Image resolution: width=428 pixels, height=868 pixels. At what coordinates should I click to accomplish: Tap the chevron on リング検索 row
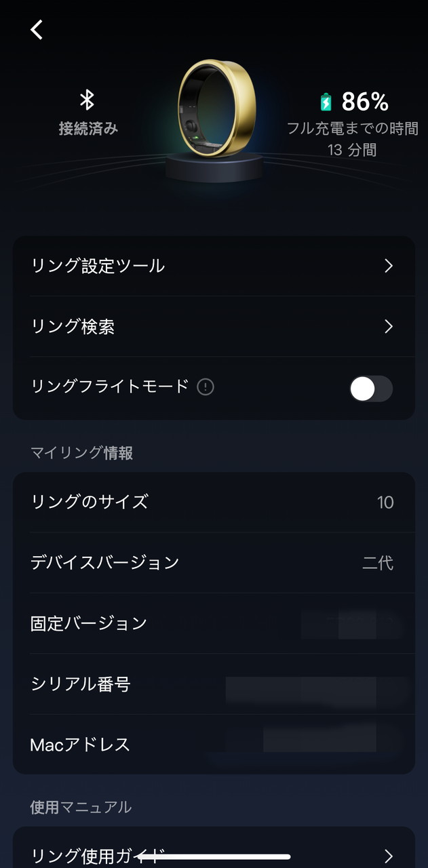389,327
